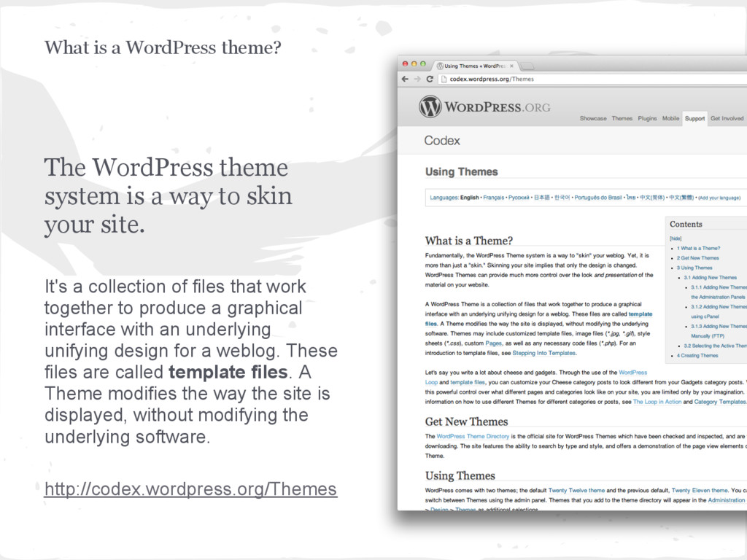Click the Contents box title
Image resolution: width=747 pixels, height=560 pixels.
tap(686, 225)
